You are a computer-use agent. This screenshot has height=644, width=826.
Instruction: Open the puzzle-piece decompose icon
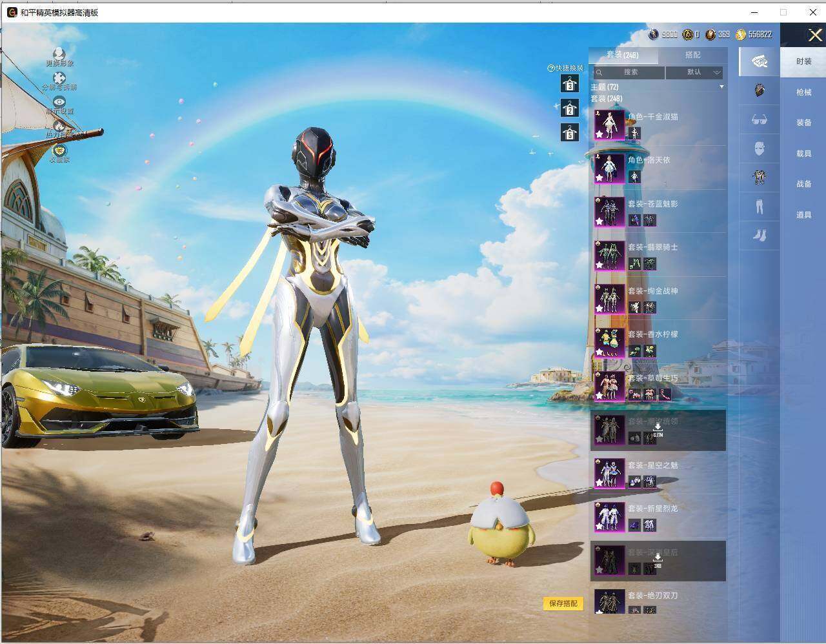pos(59,79)
